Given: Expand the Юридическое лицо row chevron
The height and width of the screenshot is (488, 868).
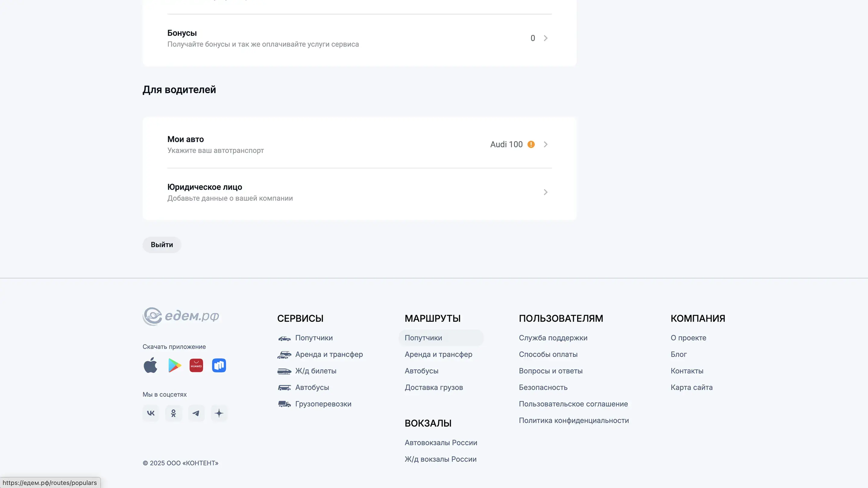Looking at the screenshot, I should pyautogui.click(x=546, y=192).
